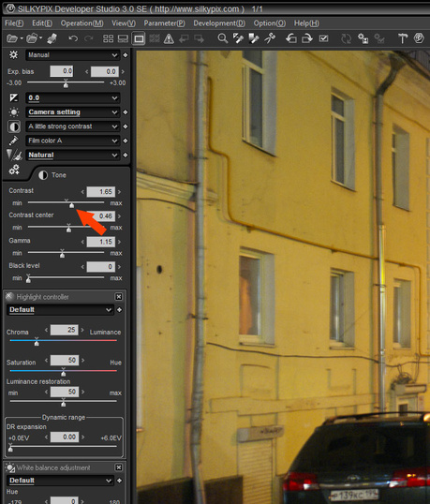Open the Help menu
Image resolution: width=430 pixels, height=504 pixels.
(306, 23)
